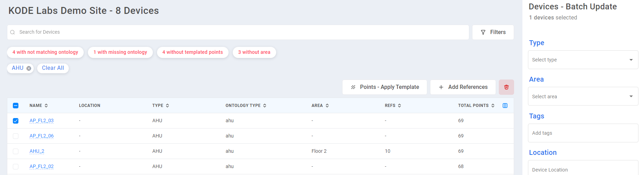Sort by Refs column arrows

399,106
